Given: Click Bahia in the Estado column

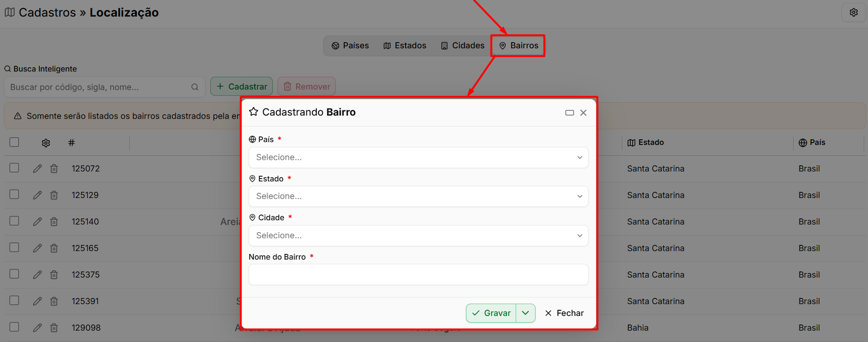Looking at the screenshot, I should click(638, 328).
